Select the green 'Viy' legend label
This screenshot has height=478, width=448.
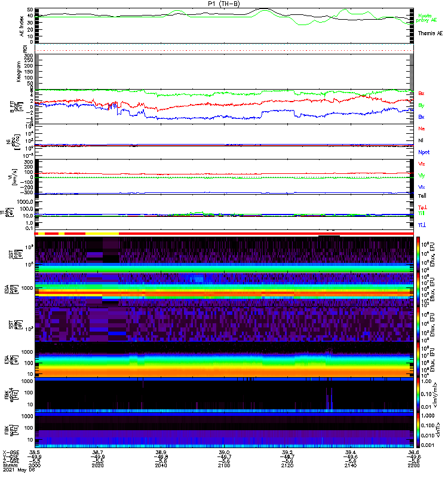(422, 176)
